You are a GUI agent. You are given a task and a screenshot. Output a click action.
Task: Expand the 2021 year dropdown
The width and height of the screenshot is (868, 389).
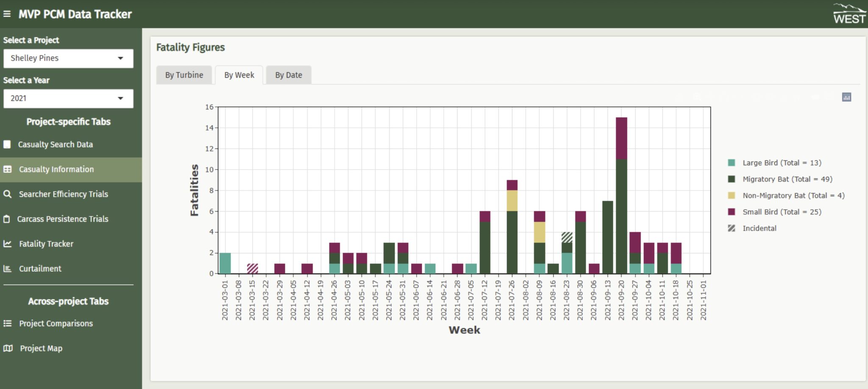point(68,99)
